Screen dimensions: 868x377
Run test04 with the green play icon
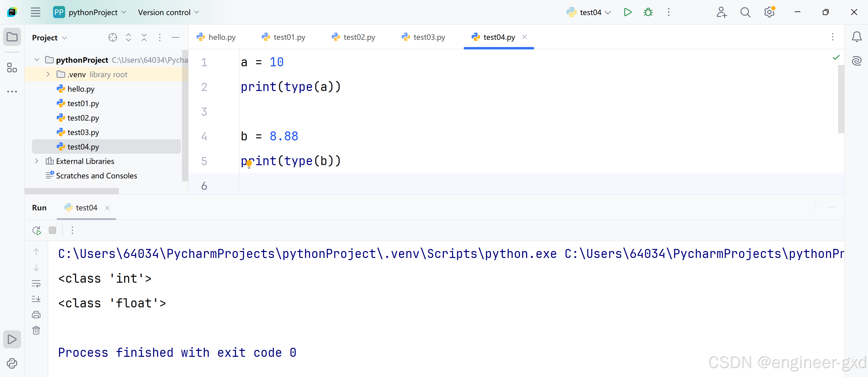(627, 12)
